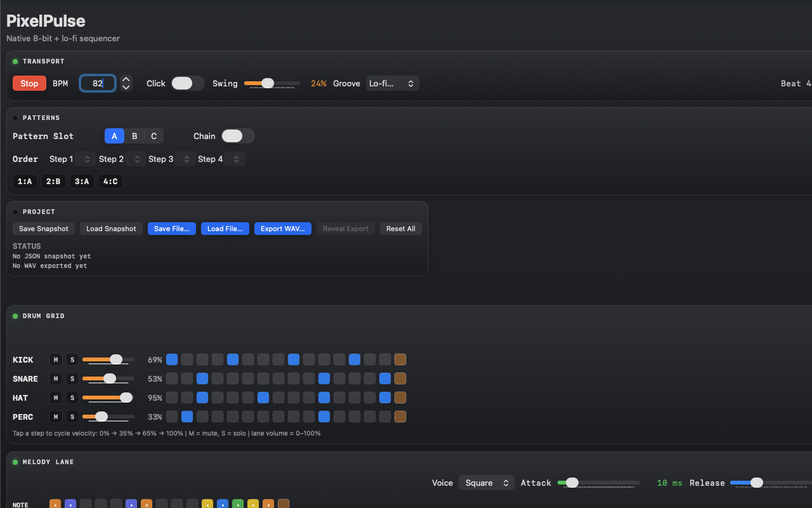Image resolution: width=812 pixels, height=508 pixels.
Task: Click the Save Snapshot button
Action: pyautogui.click(x=44, y=229)
